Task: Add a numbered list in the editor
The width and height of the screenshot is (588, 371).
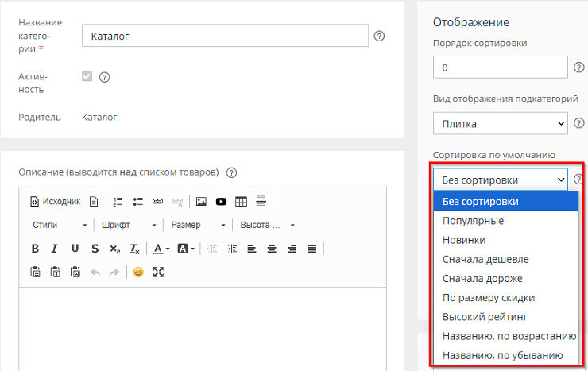Action: (118, 201)
